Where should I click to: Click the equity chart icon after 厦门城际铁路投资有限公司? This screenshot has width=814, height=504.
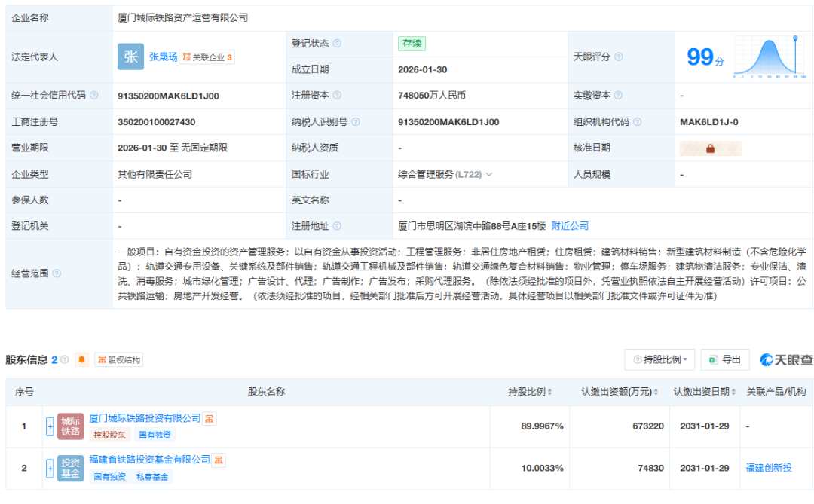coord(210,420)
